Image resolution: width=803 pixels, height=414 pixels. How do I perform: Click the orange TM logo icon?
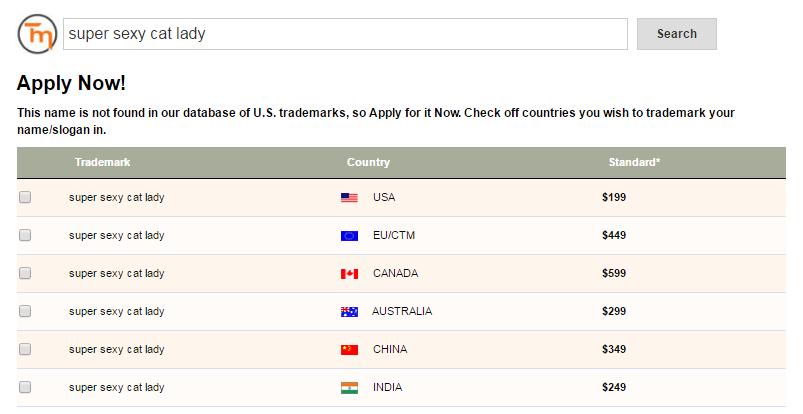pos(37,34)
